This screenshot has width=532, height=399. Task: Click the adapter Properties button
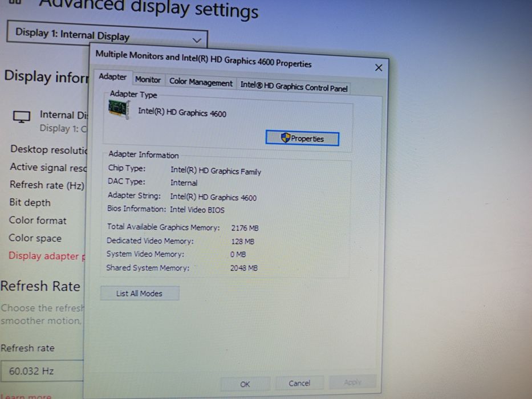(x=302, y=139)
